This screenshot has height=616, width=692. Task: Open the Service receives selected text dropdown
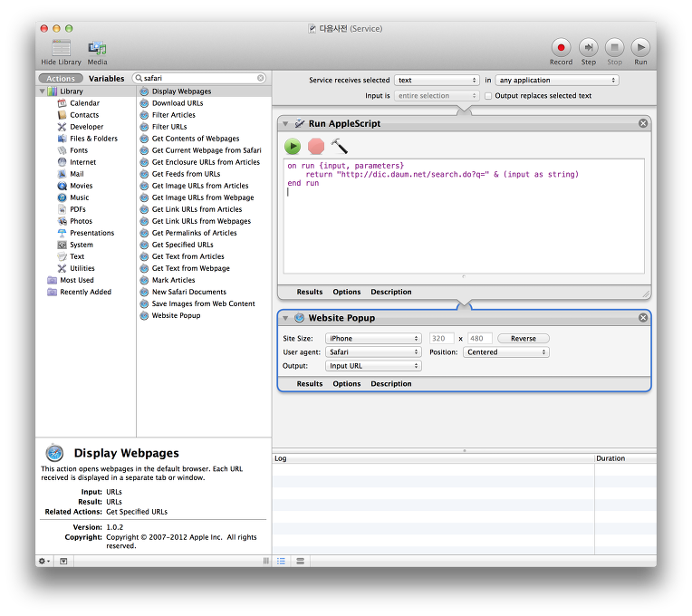pos(437,81)
